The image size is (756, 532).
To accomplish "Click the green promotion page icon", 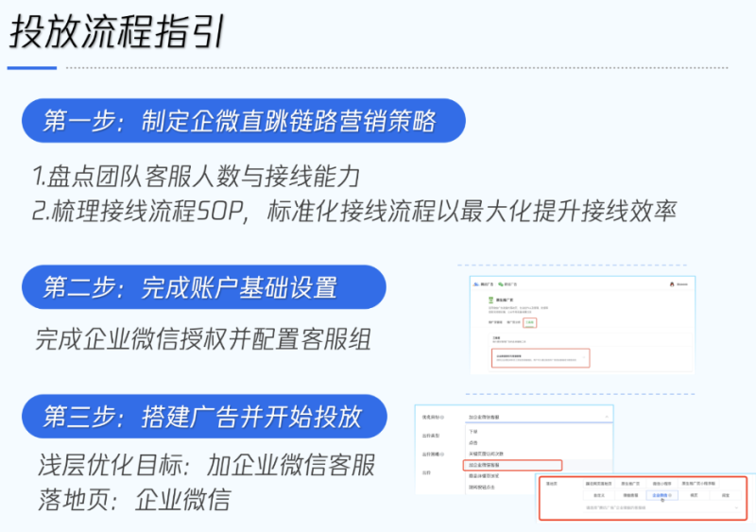I will [490, 300].
